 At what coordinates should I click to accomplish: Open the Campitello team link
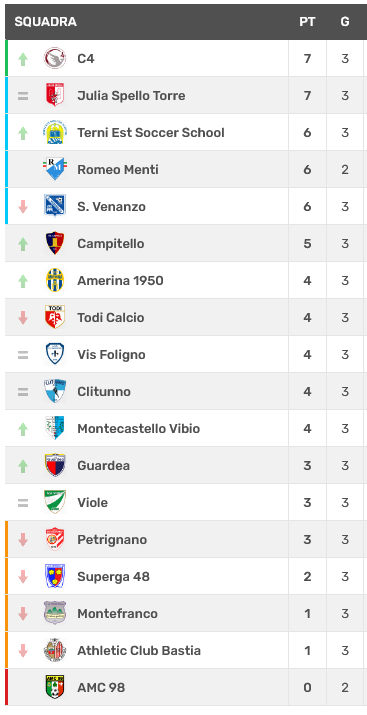pyautogui.click(x=111, y=244)
